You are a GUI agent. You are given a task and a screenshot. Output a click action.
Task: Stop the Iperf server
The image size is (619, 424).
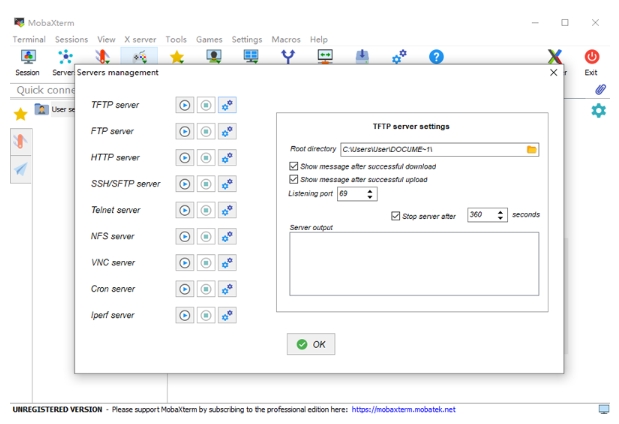[206, 315]
